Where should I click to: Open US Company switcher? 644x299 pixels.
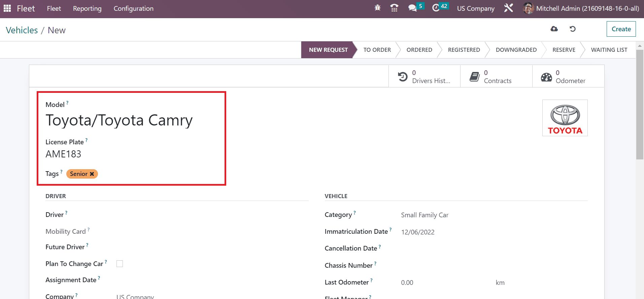click(476, 8)
